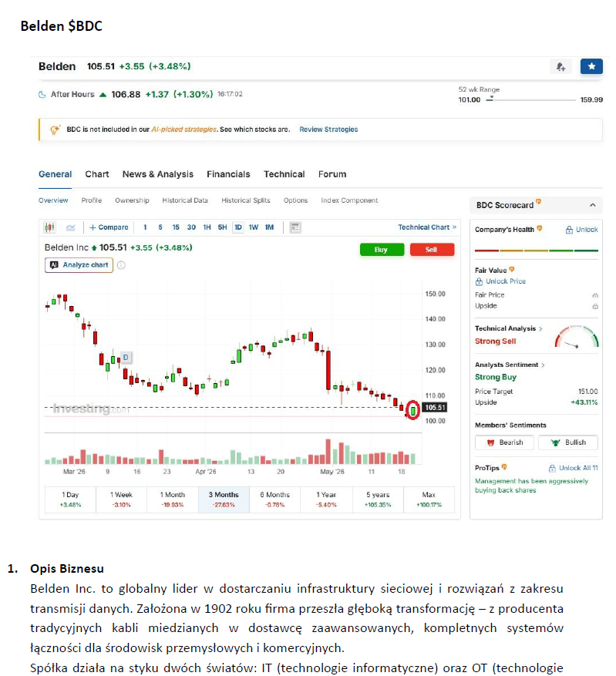Open the Technical Chart link
The width and height of the screenshot is (616, 676).
(x=427, y=227)
